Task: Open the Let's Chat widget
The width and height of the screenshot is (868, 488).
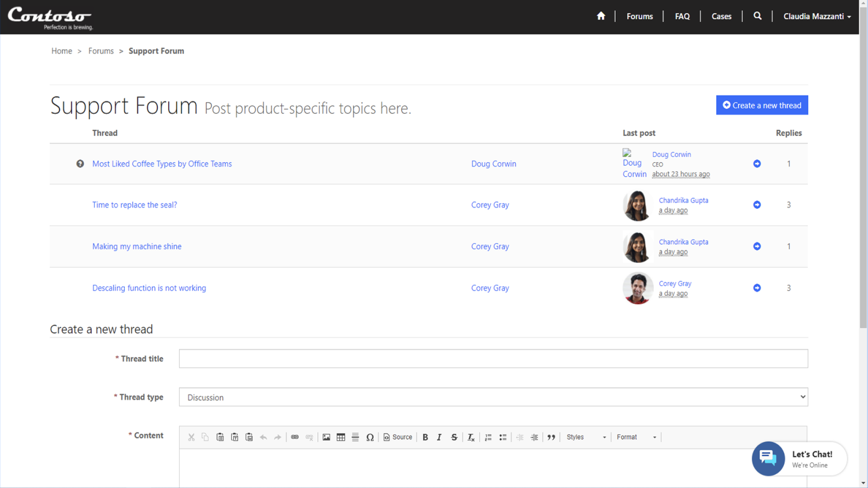Action: [799, 459]
